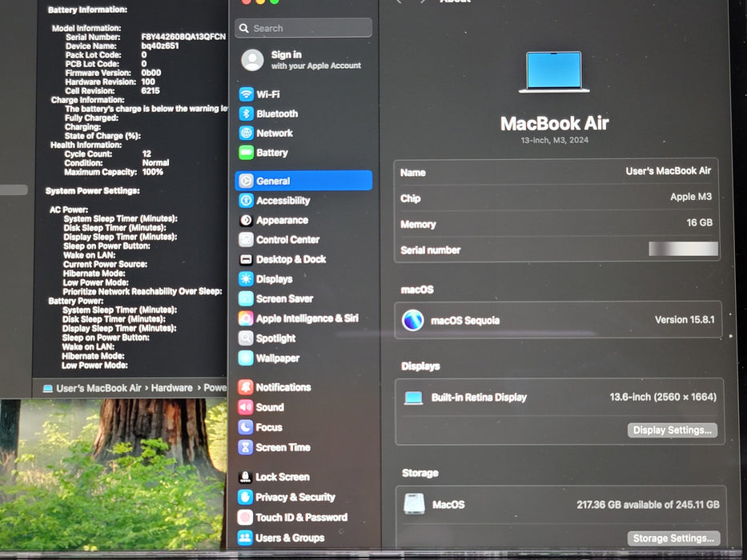Screen dimensions: 747x560
Task: Open the Displays icon in sidebar
Action: click(246, 279)
